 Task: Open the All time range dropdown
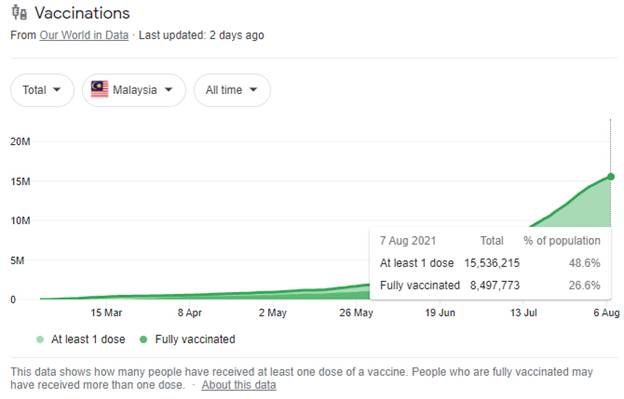pyautogui.click(x=232, y=90)
